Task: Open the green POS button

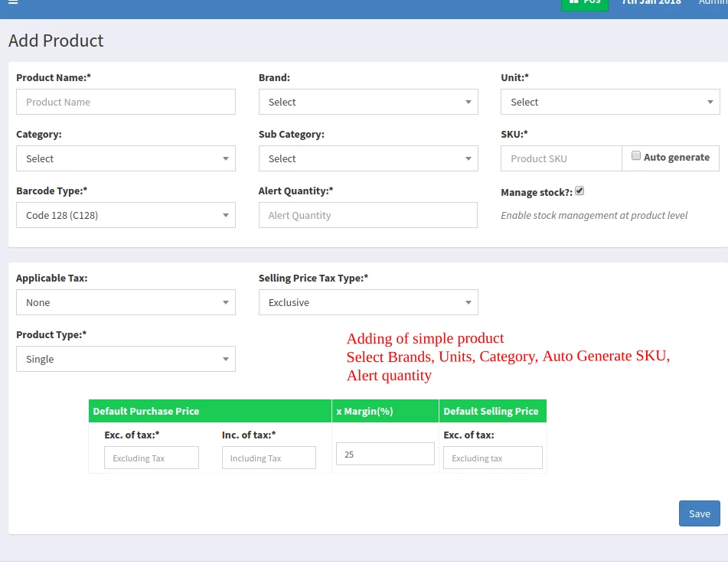Action: pyautogui.click(x=585, y=3)
